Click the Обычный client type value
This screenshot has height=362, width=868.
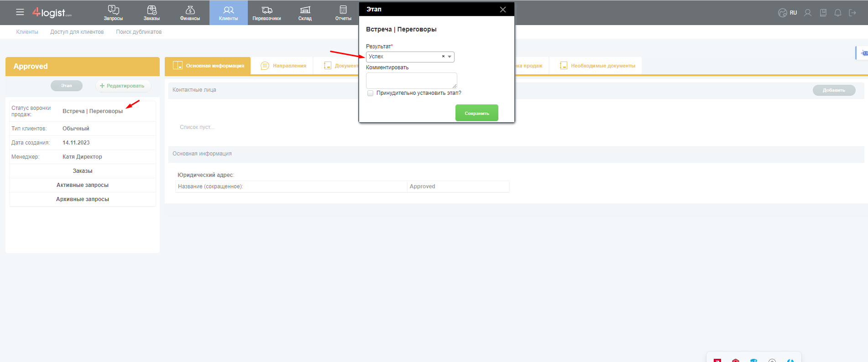(76, 129)
